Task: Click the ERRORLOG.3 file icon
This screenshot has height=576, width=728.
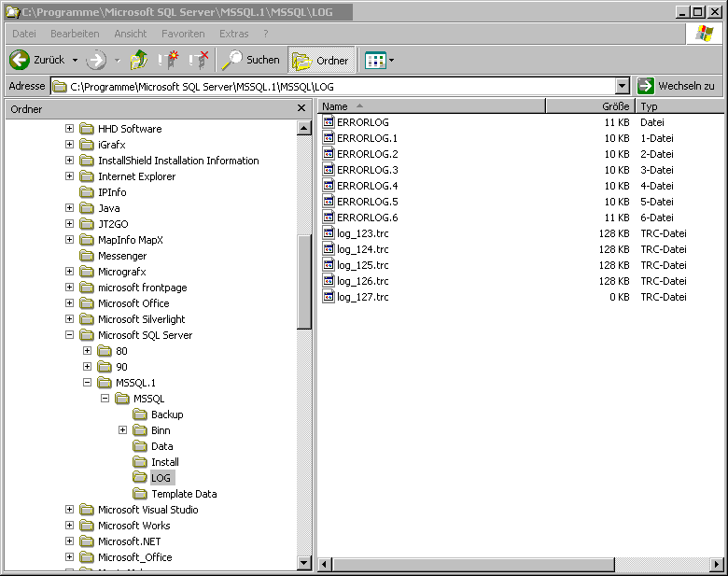Action: pos(328,170)
